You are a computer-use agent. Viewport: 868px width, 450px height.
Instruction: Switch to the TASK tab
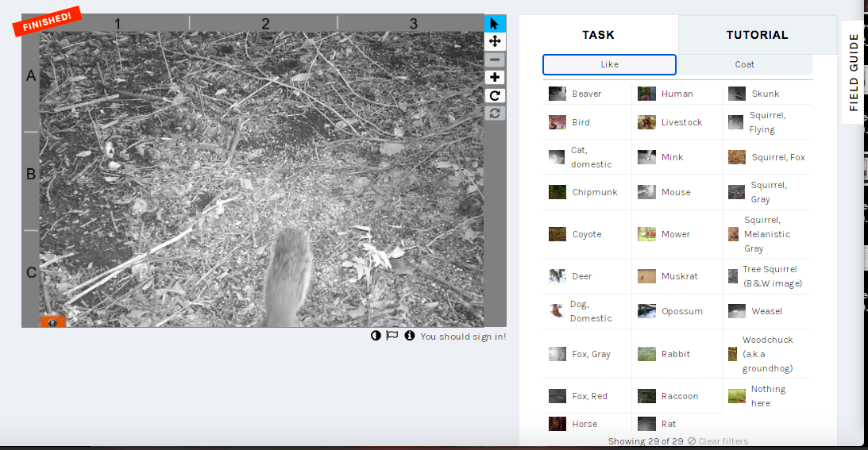click(599, 35)
